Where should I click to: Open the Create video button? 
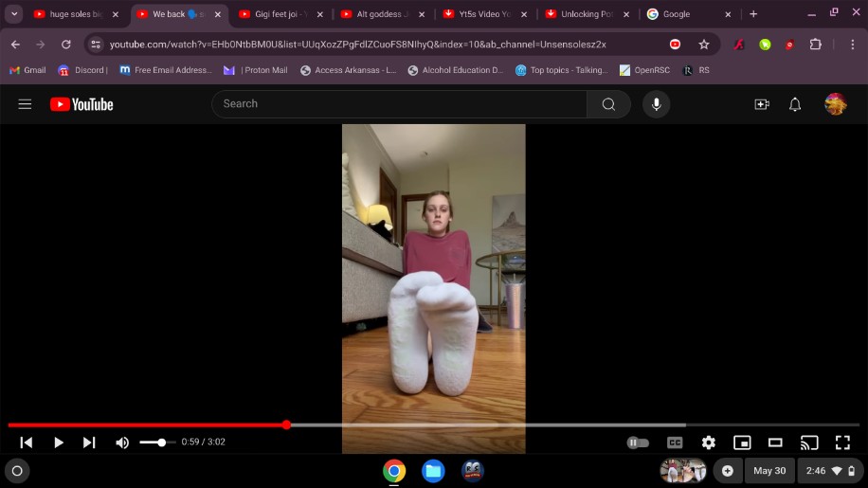point(761,104)
